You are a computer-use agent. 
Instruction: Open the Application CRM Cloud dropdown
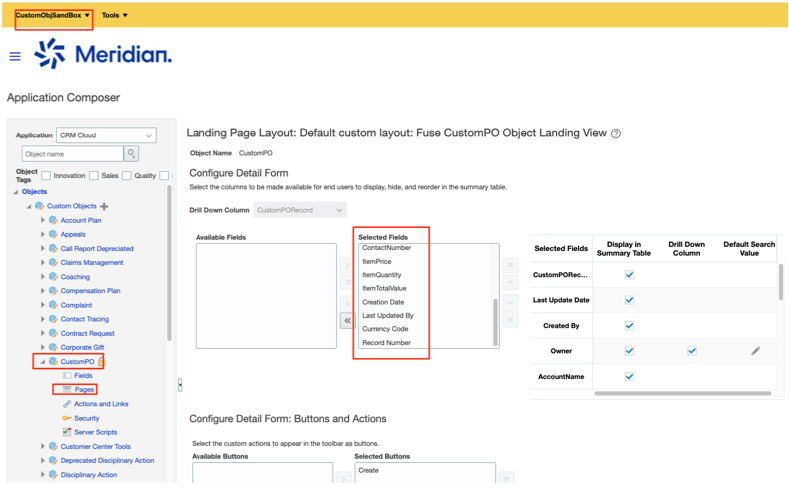(x=106, y=135)
